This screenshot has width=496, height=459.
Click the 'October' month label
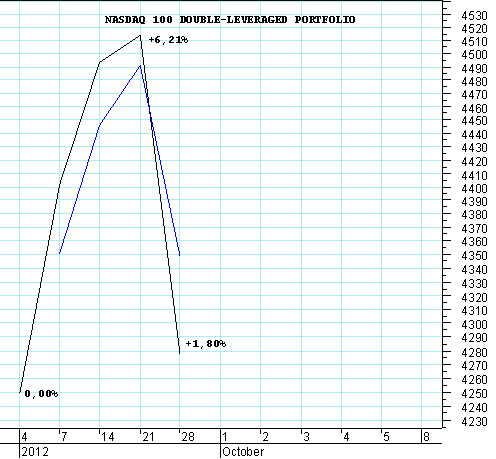tap(243, 452)
